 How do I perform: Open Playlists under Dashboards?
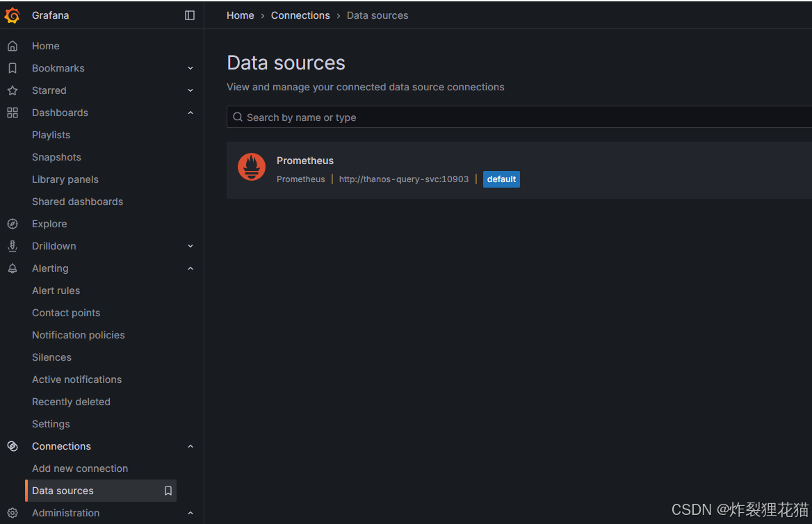click(x=51, y=135)
